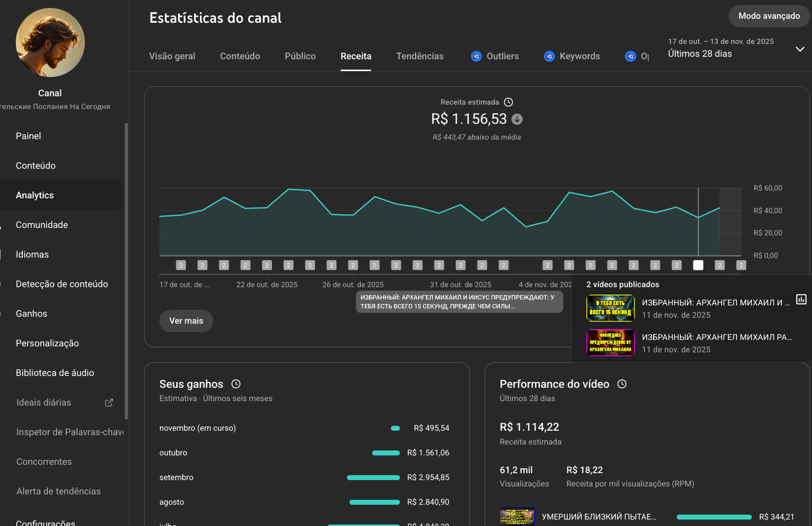
Task: Open video analytics chart icon in published videos popup
Action: tap(801, 299)
